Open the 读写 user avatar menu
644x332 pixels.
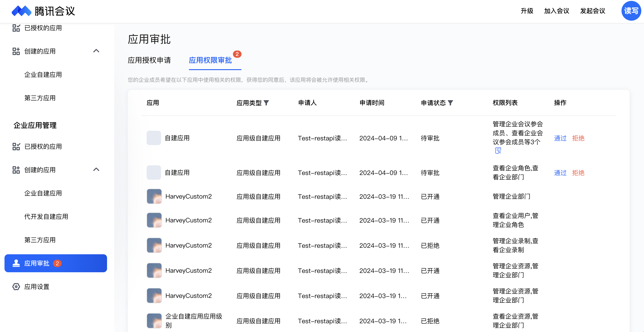[631, 11]
